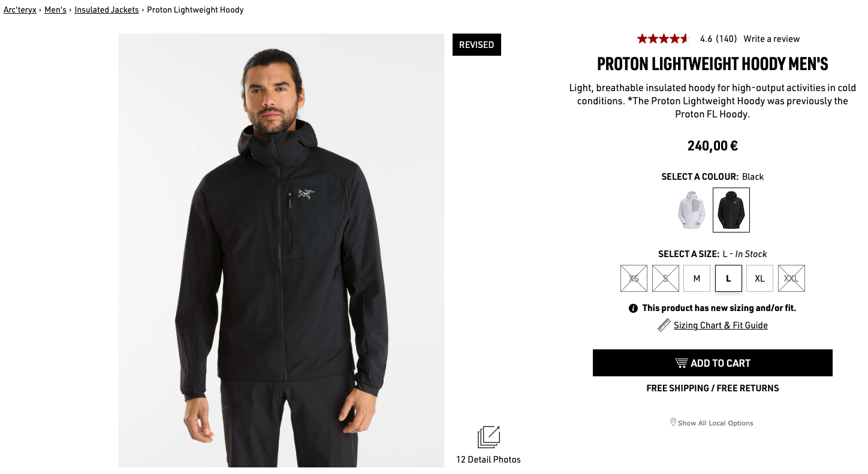Click the star rating icons
This screenshot has width=868, height=474.
point(663,39)
